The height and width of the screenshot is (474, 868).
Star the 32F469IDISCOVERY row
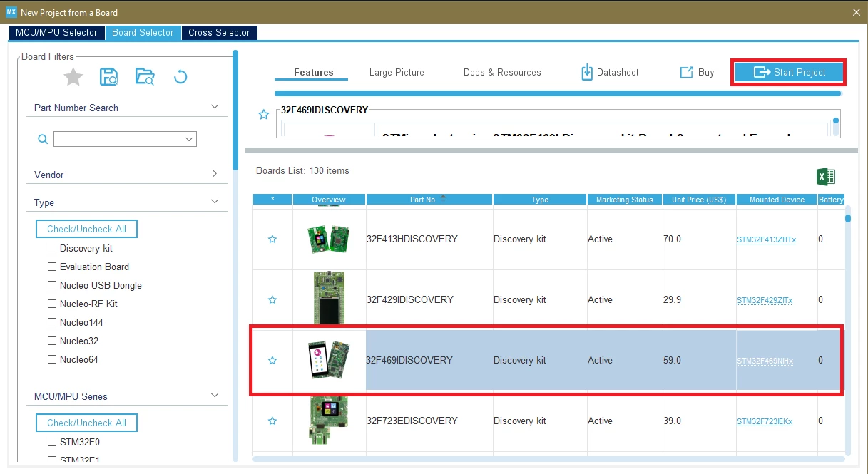[272, 361]
